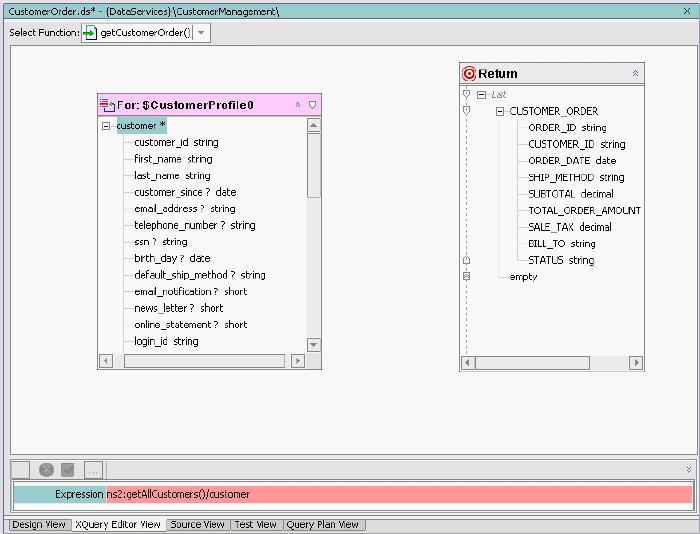Collapse the List tree node
Viewport: 700px width, 534px height.
click(481, 95)
